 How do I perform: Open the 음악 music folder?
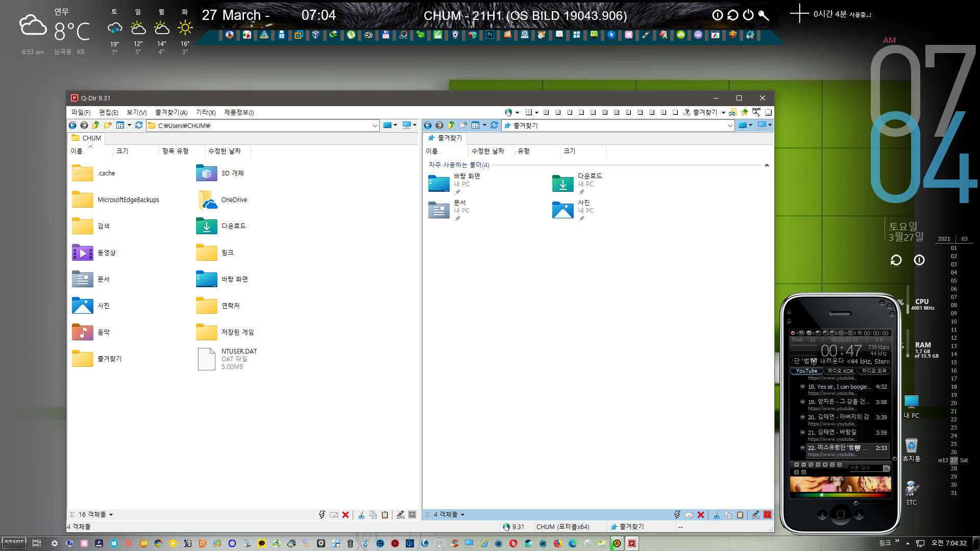91,332
